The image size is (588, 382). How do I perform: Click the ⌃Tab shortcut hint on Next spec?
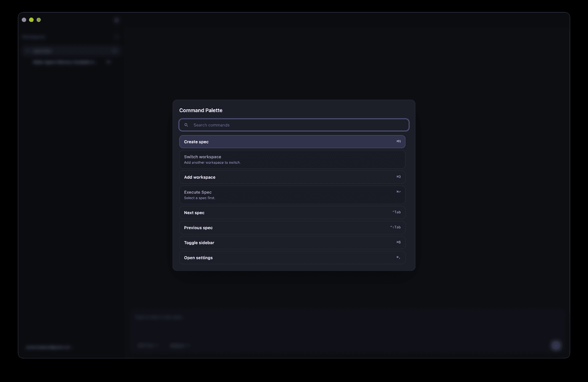[396, 212]
